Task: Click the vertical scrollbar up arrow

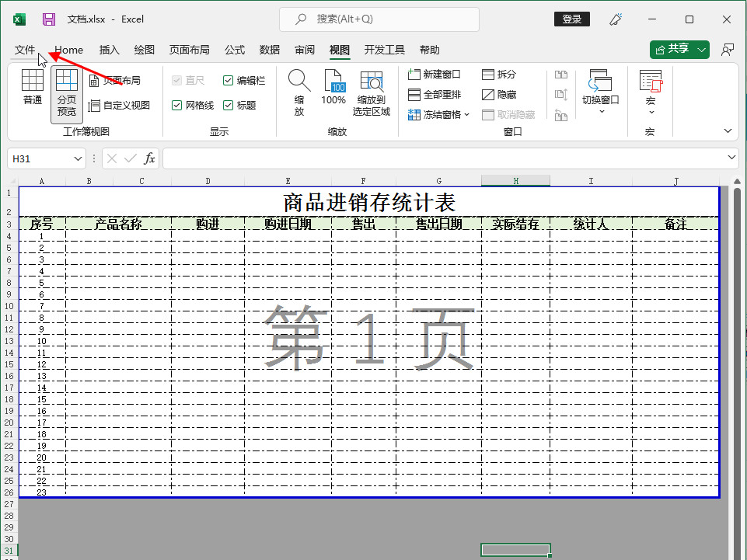Action: pos(737,182)
